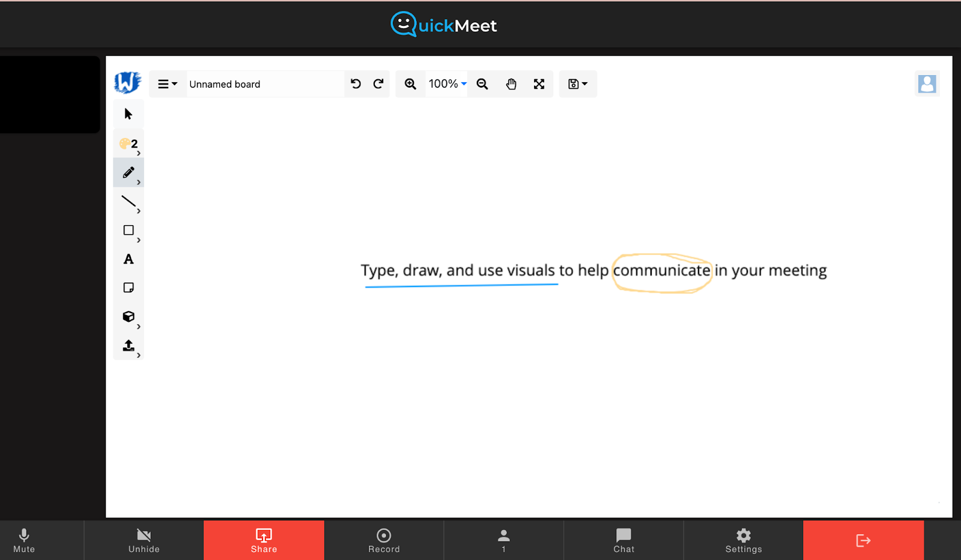Fit board to screen
The width and height of the screenshot is (961, 560).
tap(539, 84)
